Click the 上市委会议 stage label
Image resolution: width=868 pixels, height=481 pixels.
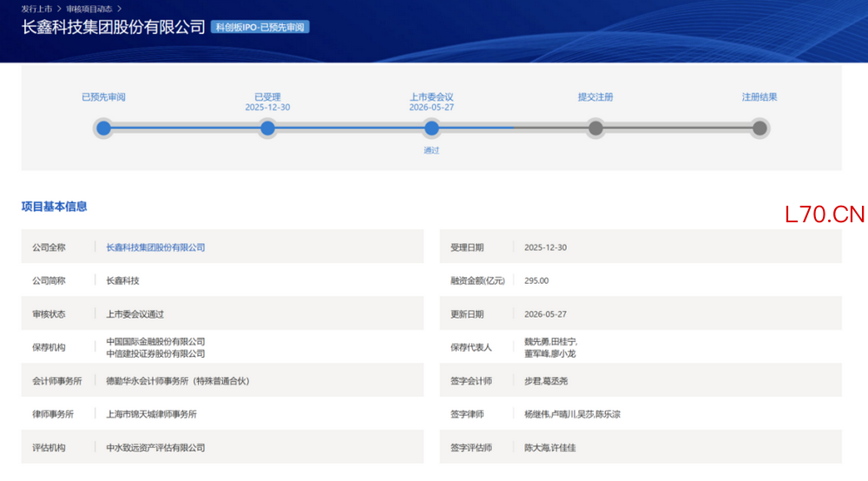pyautogui.click(x=431, y=97)
